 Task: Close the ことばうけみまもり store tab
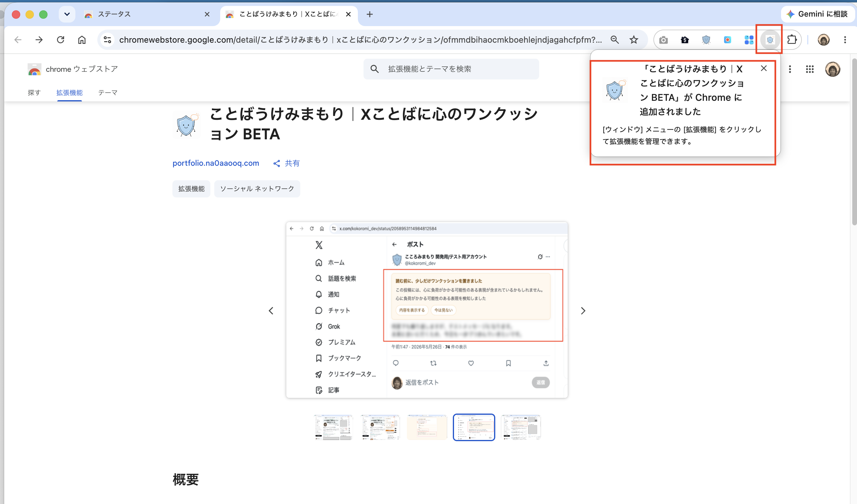348,14
